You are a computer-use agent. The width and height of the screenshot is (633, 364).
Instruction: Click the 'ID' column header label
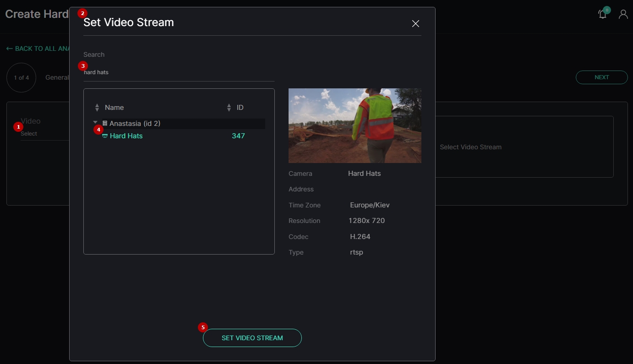pyautogui.click(x=240, y=108)
